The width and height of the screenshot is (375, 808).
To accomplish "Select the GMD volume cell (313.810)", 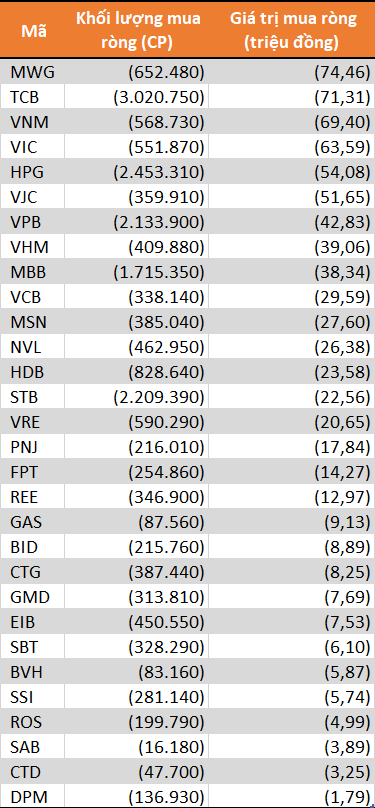I will 137,597.
